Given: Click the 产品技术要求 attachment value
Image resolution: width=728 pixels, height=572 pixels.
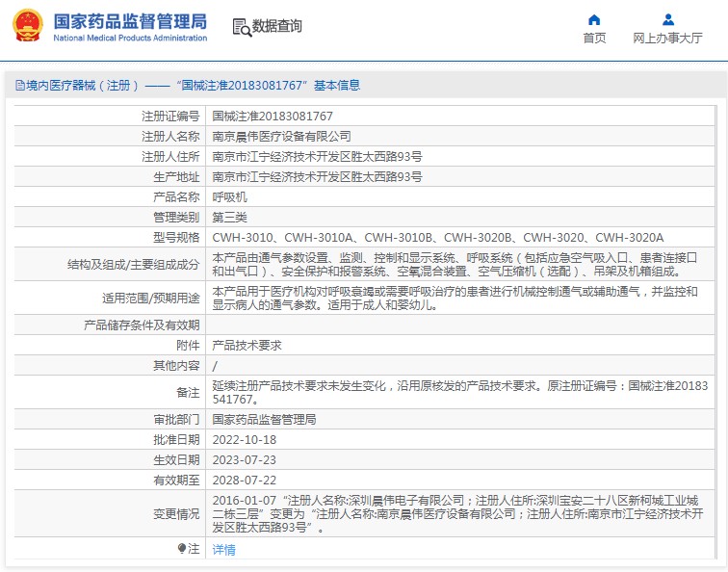Looking at the screenshot, I should point(247,346).
